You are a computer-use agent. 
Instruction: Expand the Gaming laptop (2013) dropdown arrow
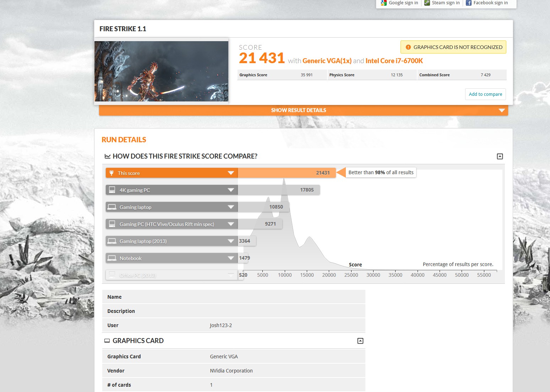tap(231, 241)
